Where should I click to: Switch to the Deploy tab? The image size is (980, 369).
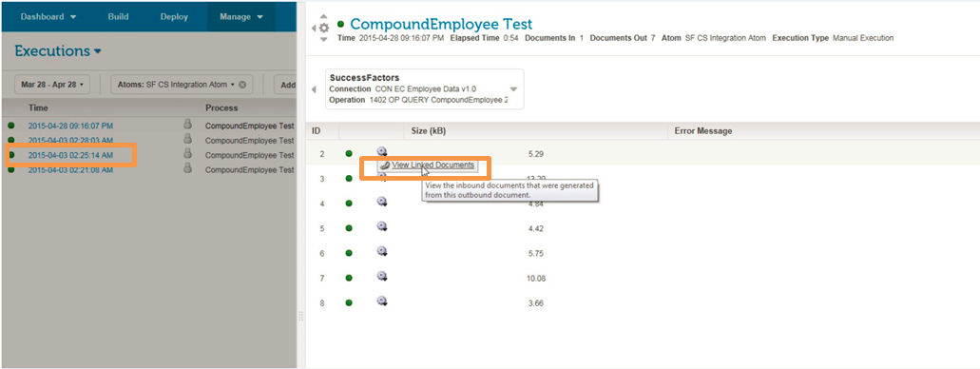pos(174,17)
